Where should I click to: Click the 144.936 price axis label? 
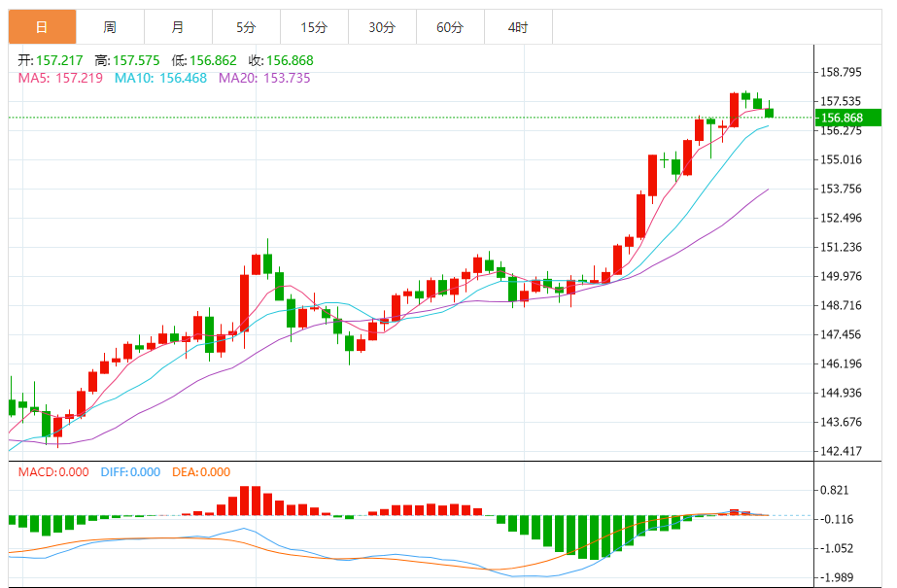click(x=841, y=393)
